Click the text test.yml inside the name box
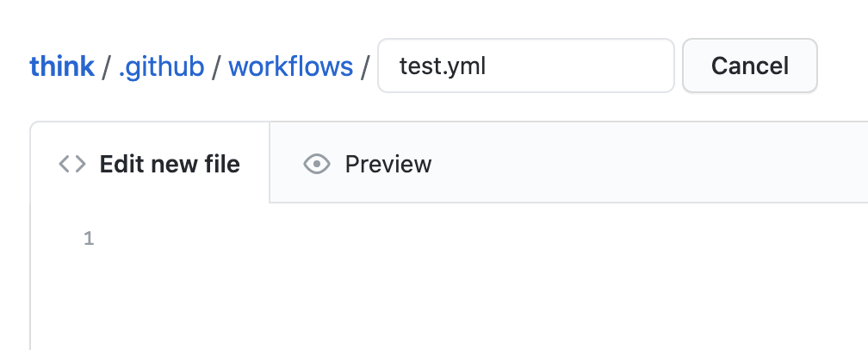Viewport: 868px width, 350px height. point(443,66)
